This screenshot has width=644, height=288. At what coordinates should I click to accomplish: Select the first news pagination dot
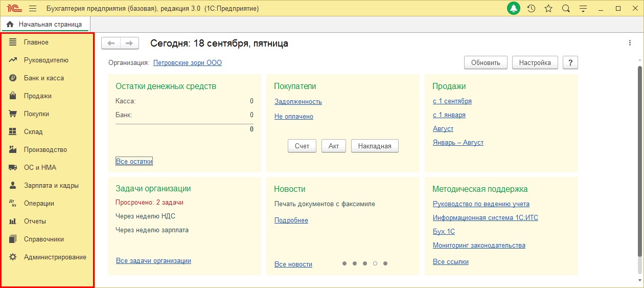[x=344, y=263]
